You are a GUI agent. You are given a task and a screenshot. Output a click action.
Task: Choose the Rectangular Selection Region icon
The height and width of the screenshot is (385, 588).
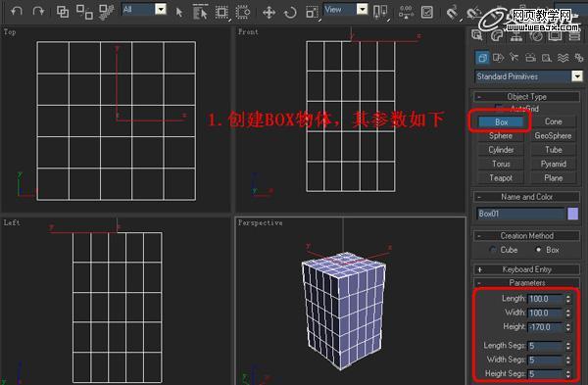coord(221,13)
